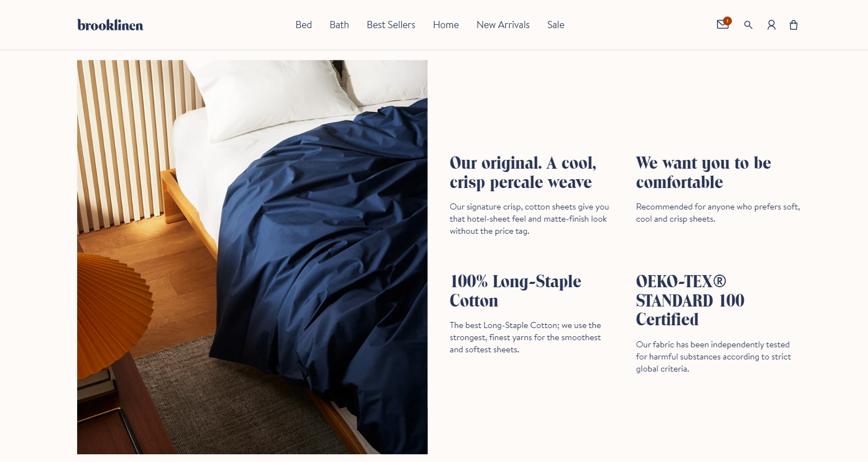This screenshot has width=868, height=462.
Task: Select New Arrivals in navigation
Action: coord(503,25)
